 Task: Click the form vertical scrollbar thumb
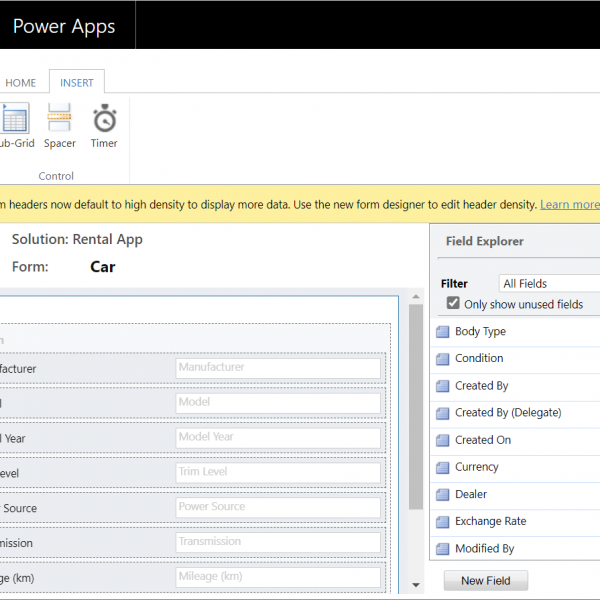[x=416, y=406]
